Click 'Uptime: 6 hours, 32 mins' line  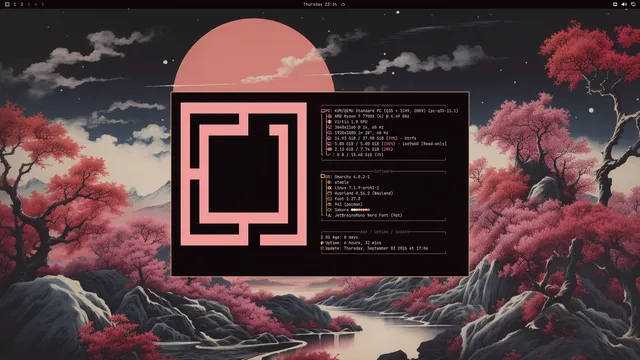pyautogui.click(x=351, y=243)
